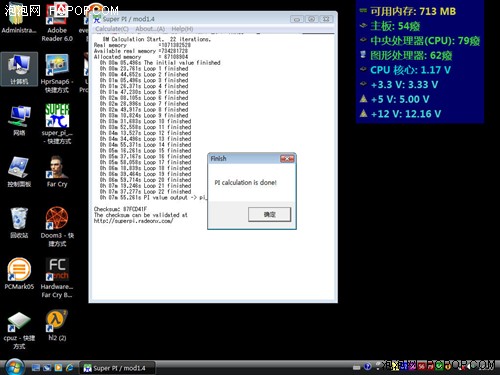Click the 主板 54 temperature reading
This screenshot has width=500, height=375.
[x=395, y=26]
